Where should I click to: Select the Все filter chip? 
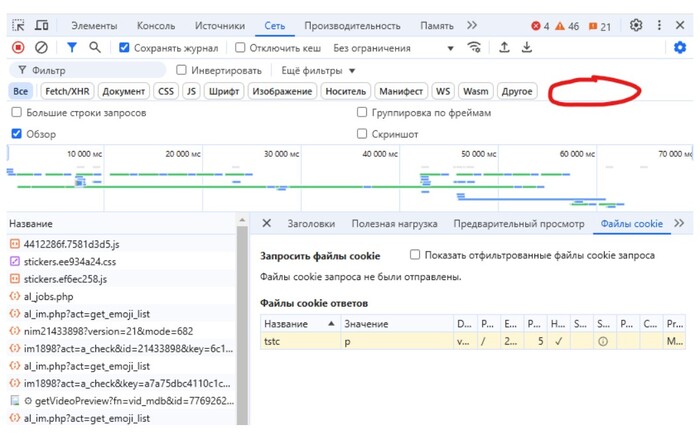tap(21, 91)
